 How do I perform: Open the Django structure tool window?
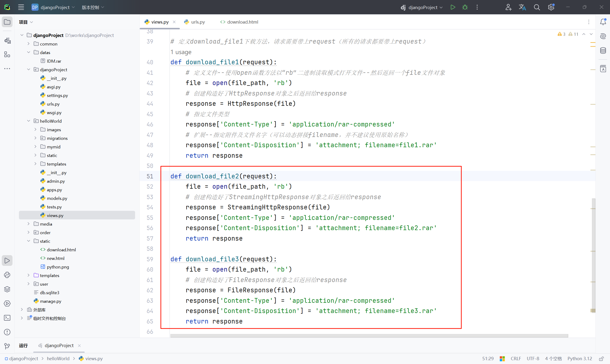click(x=7, y=40)
